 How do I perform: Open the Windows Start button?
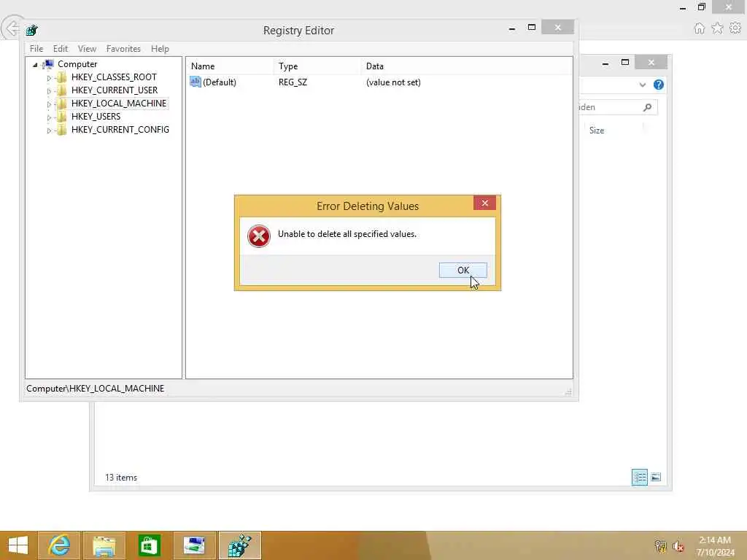(18, 545)
